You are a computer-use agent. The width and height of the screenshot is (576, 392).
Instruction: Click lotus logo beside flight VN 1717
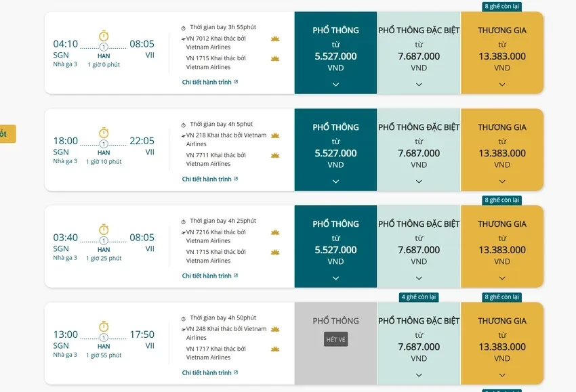(x=275, y=349)
